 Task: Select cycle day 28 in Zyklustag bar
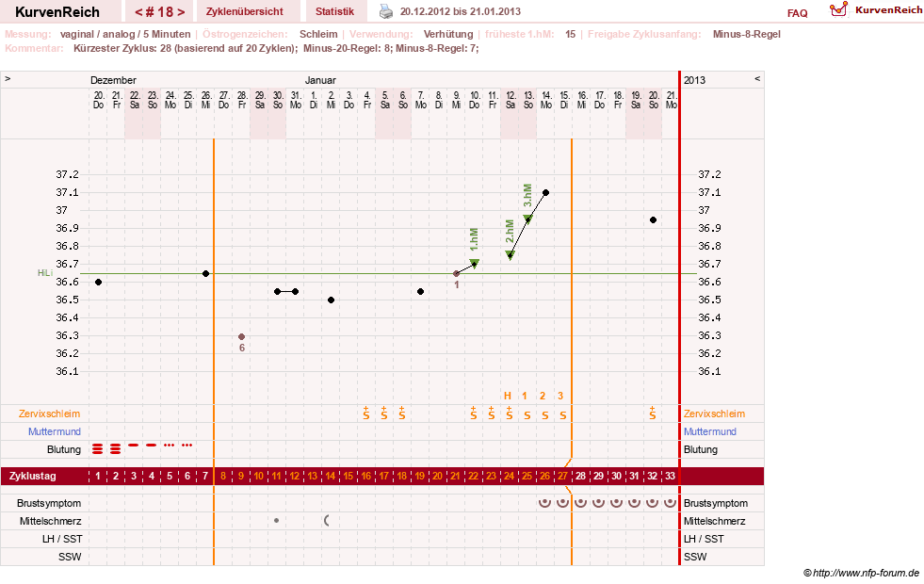[x=580, y=477]
